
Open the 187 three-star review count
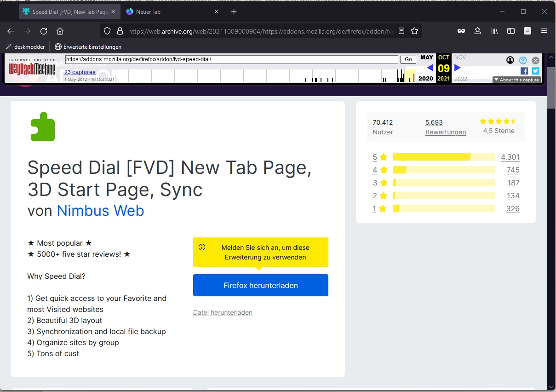point(513,183)
